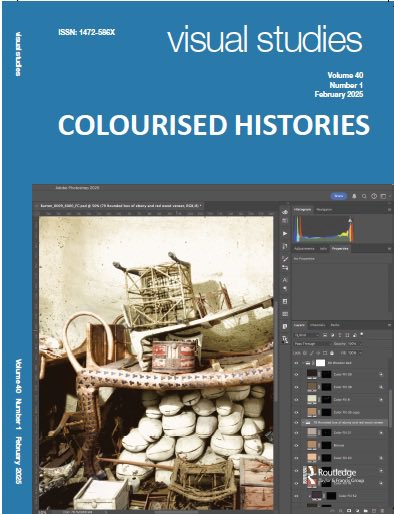
Task: Open the History panel icon in dock
Action: [285, 246]
